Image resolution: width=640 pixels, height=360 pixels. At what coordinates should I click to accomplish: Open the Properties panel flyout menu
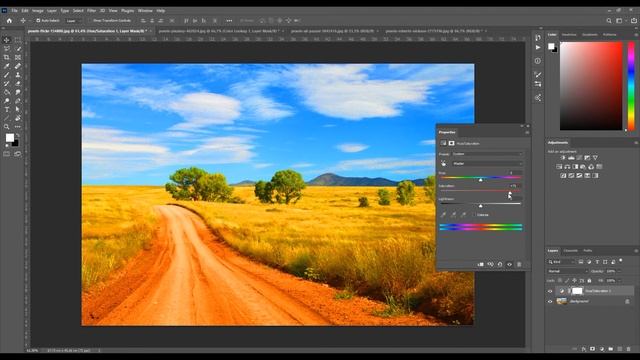(x=527, y=132)
